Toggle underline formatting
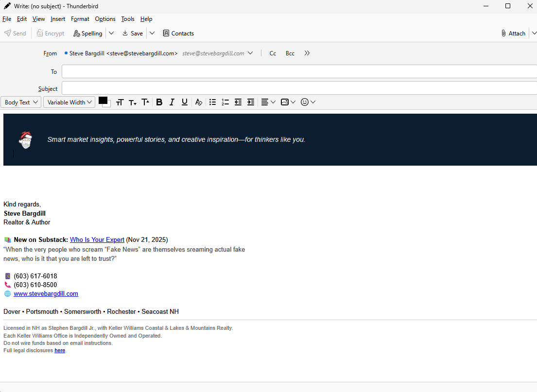 [x=184, y=102]
